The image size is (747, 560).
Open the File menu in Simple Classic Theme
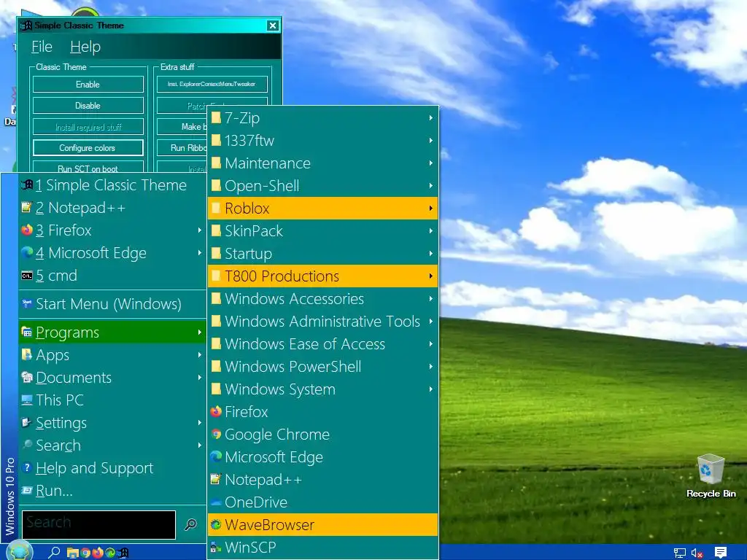click(x=42, y=47)
